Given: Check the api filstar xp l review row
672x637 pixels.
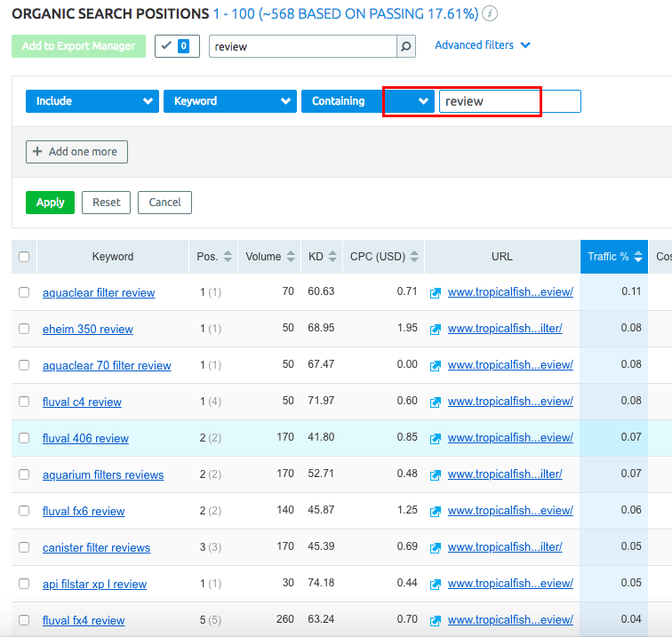Looking at the screenshot, I should pos(24,584).
